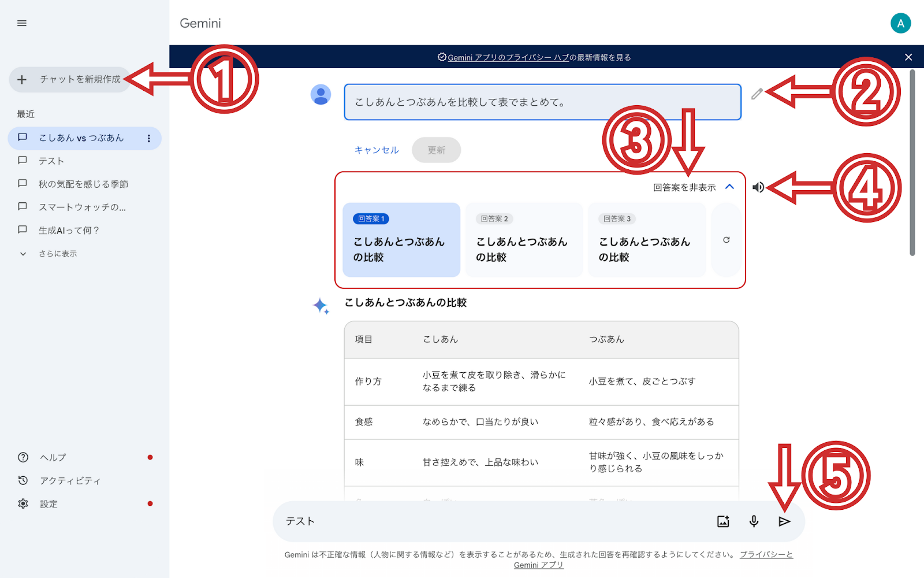This screenshot has width=924, height=578.
Task: Click the chat icon beside スマートウォッチの...
Action: pyautogui.click(x=23, y=206)
